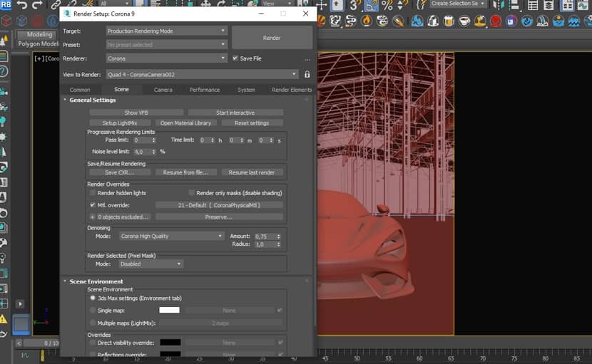The image size is (592, 364).
Task: Switch to the Render Elements tab
Action: pos(292,90)
